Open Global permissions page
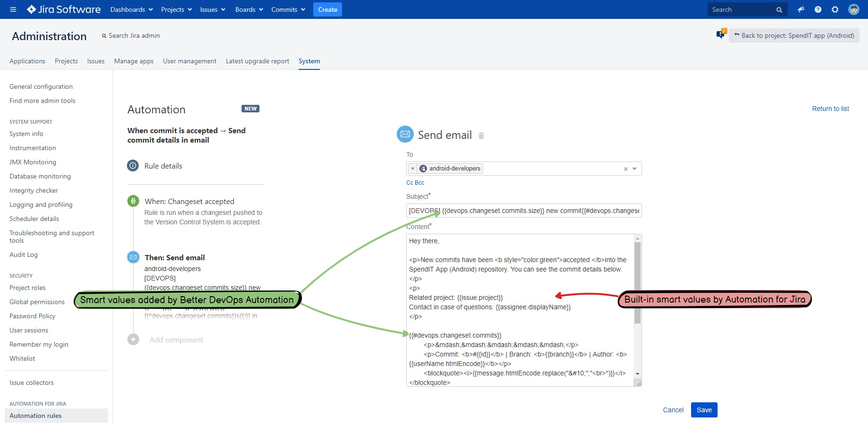 pos(37,302)
